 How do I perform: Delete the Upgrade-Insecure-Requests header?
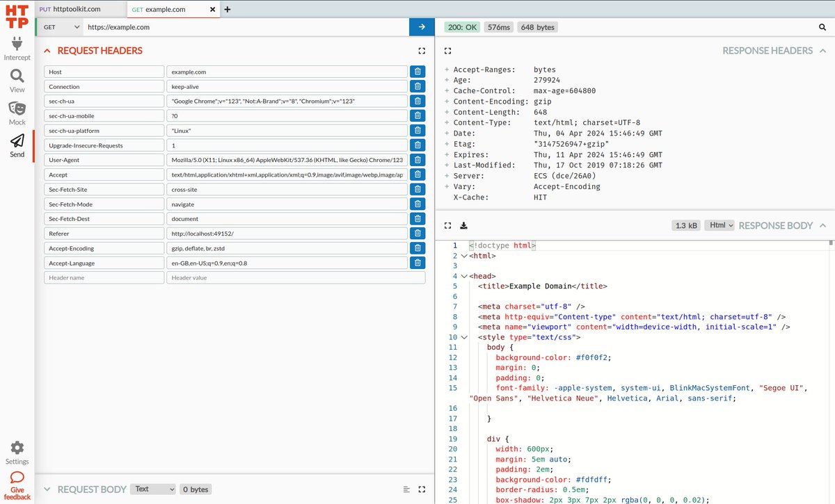point(417,145)
